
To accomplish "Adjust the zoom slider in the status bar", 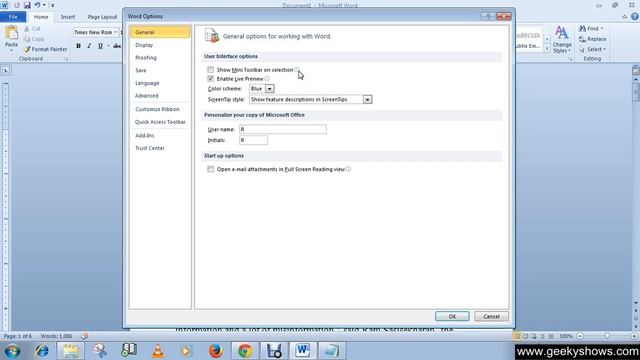I will point(607,336).
